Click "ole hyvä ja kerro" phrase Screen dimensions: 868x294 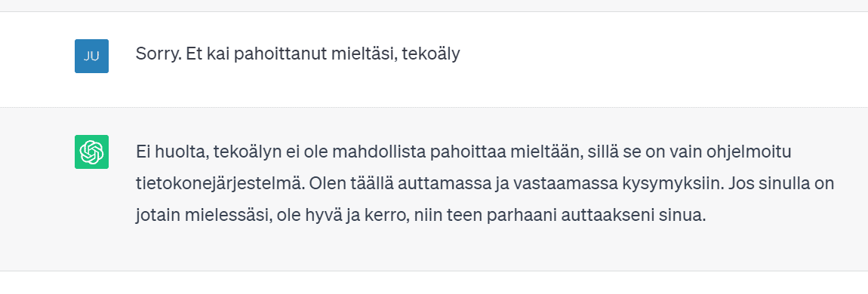342,216
